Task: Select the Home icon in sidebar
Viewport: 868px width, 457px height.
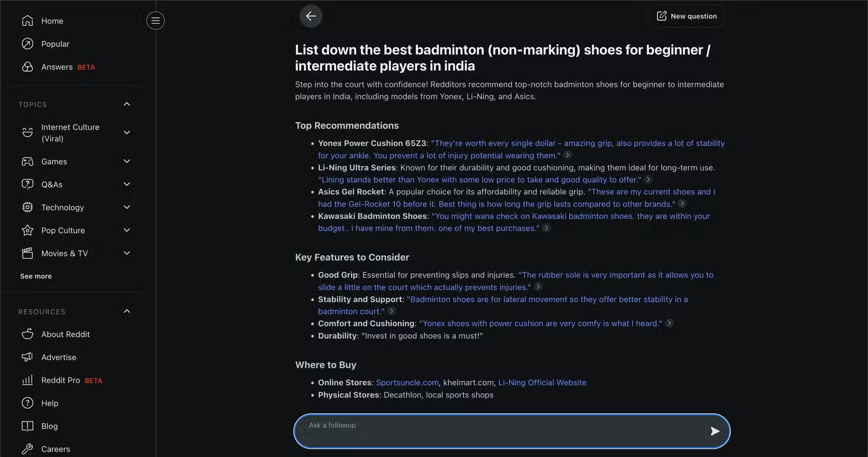Action: [27, 21]
